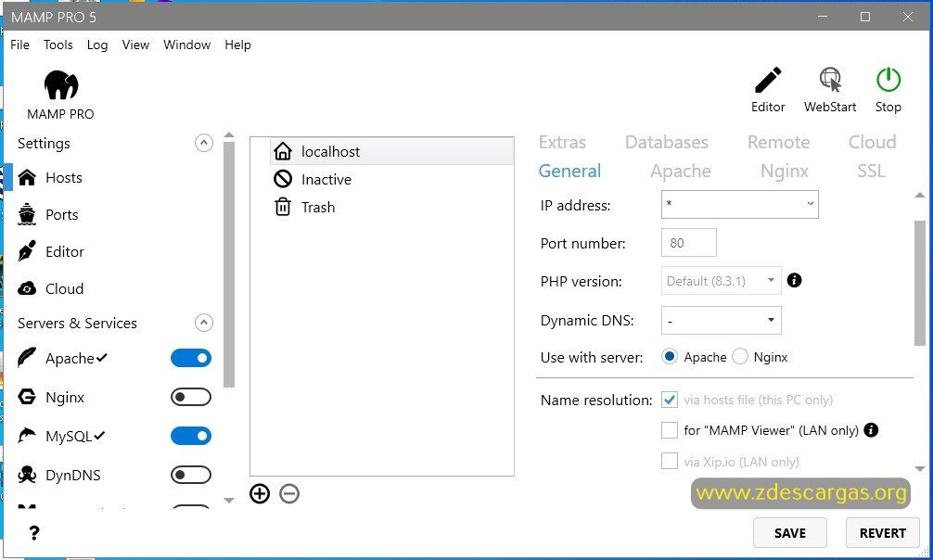Open the Help menu
933x560 pixels.
click(237, 45)
